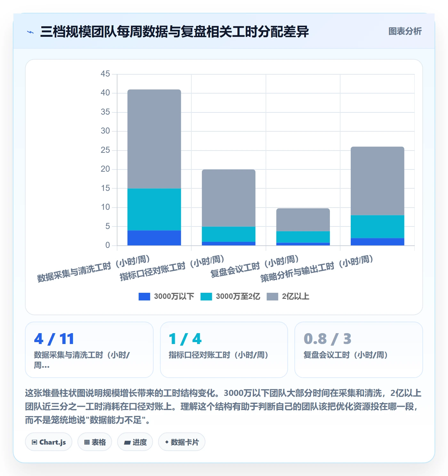
Task: Click the 图表分析 label in header
Action: [405, 31]
